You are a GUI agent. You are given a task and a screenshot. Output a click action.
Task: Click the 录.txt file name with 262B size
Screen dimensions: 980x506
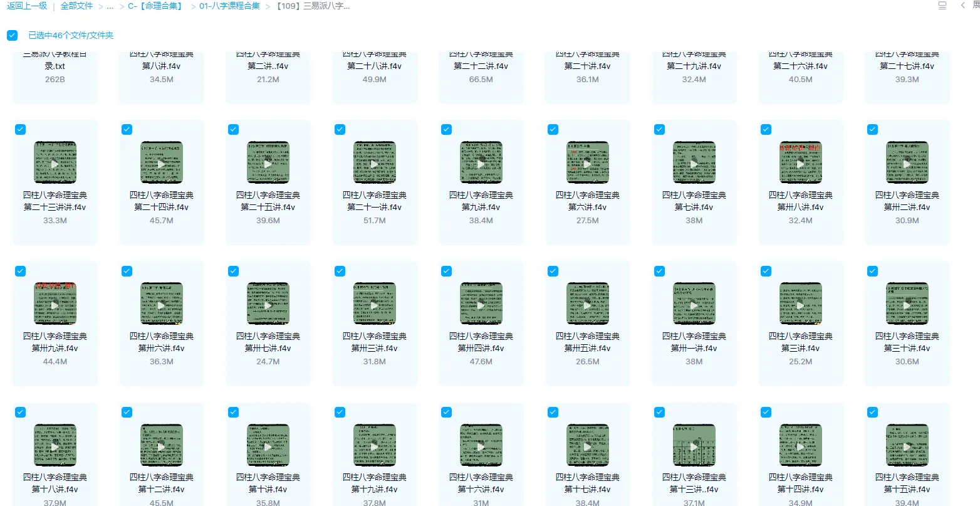[x=55, y=66]
